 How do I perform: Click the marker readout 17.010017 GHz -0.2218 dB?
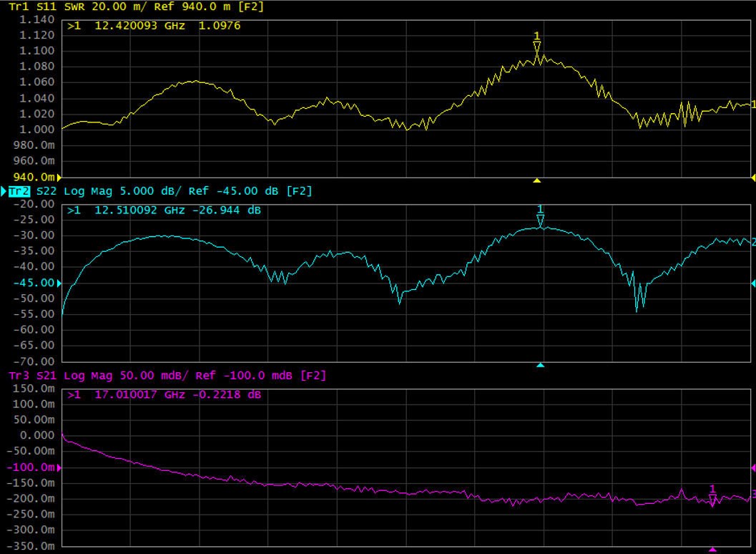(x=164, y=395)
